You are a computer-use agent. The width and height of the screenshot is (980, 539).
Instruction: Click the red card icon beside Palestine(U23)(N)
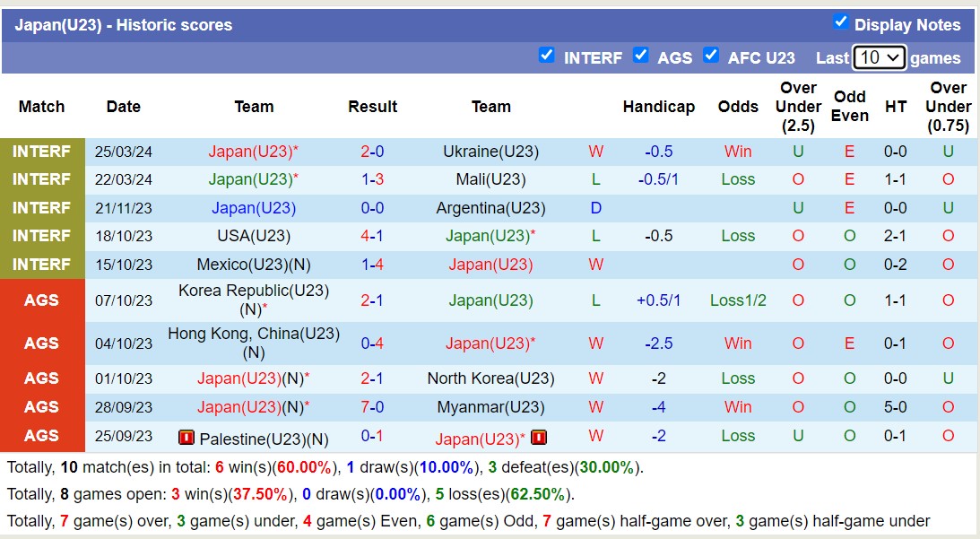coord(186,439)
